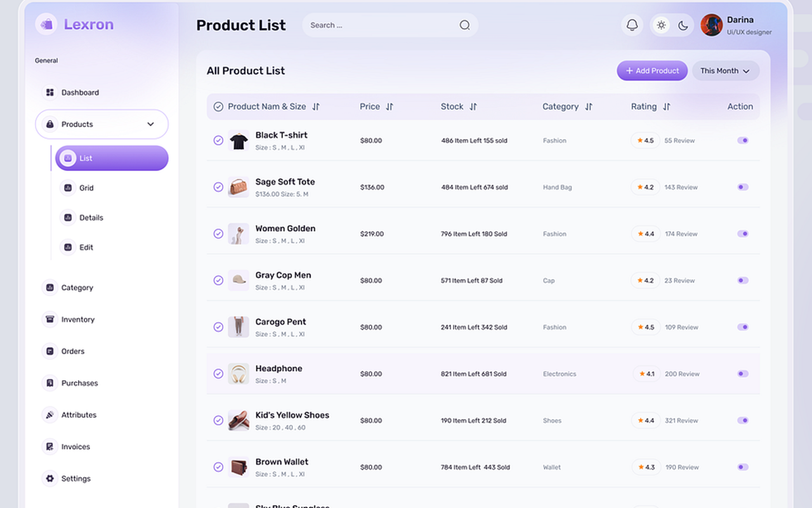Viewport: 812px width, 508px height.
Task: Click into the Search input field
Action: (381, 25)
